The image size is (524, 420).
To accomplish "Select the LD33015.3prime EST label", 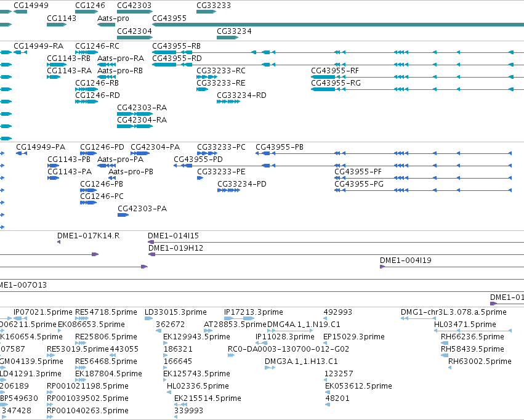I will (175, 312).
